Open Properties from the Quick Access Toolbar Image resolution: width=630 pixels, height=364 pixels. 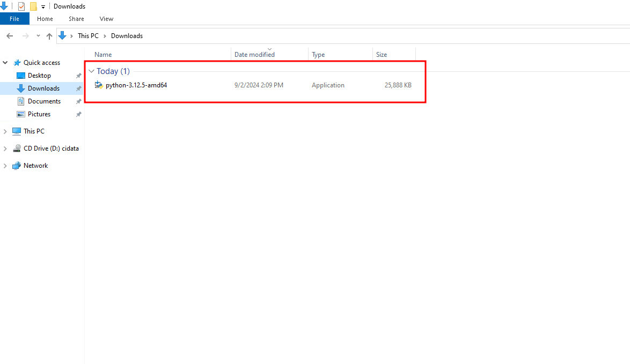(x=21, y=6)
